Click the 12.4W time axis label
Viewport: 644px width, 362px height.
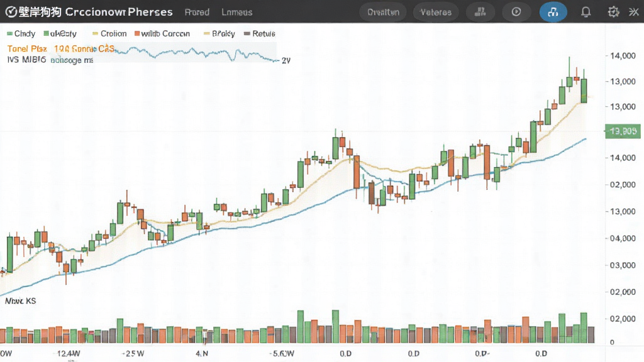pos(68,353)
